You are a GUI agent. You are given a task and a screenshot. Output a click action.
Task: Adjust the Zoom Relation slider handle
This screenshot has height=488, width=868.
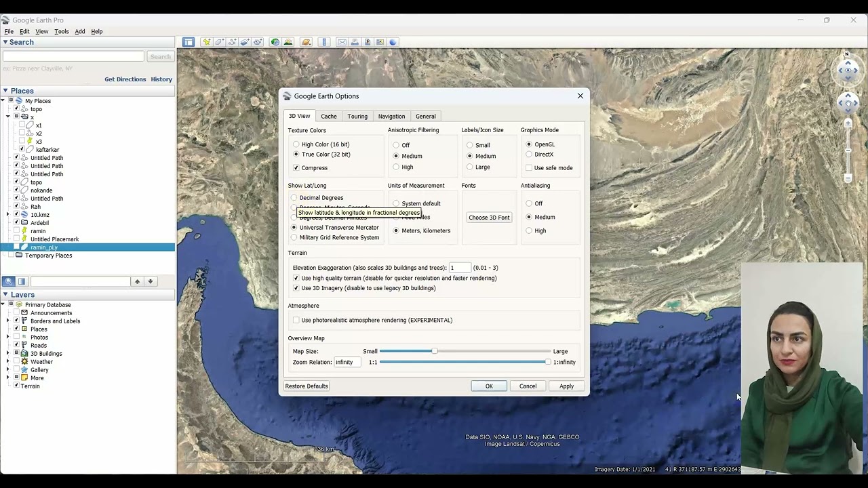(x=548, y=362)
